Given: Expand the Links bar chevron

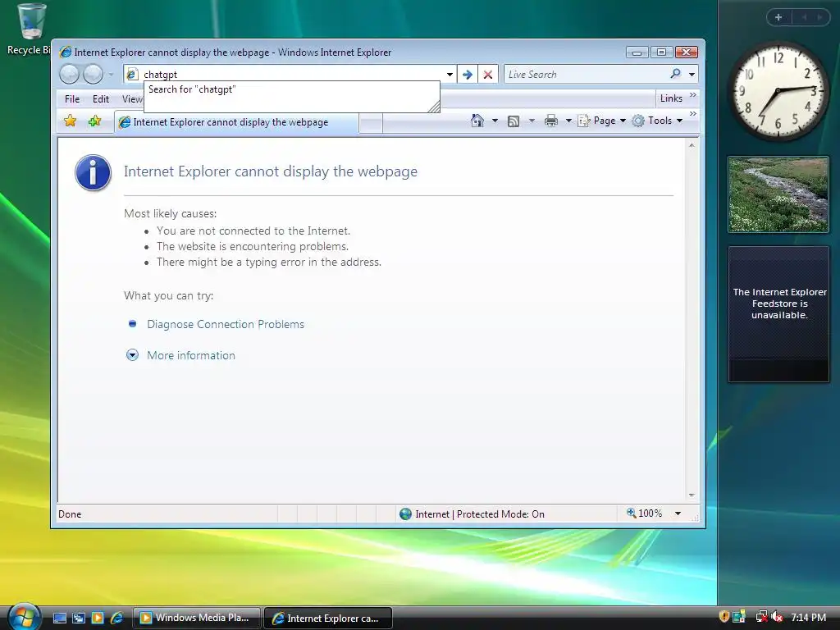Looking at the screenshot, I should pos(692,95).
